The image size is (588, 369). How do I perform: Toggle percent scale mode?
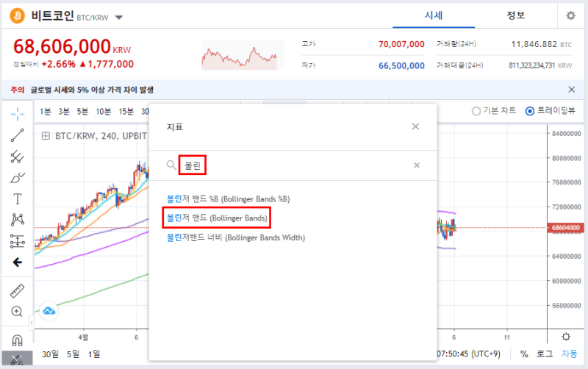(524, 354)
